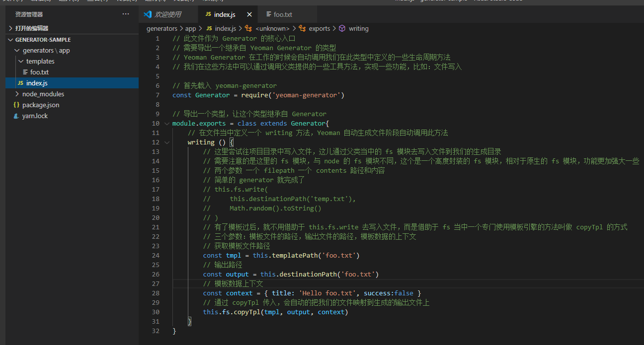Click the JS icon in the breadcrumb bar
This screenshot has height=345, width=644.
(209, 28)
